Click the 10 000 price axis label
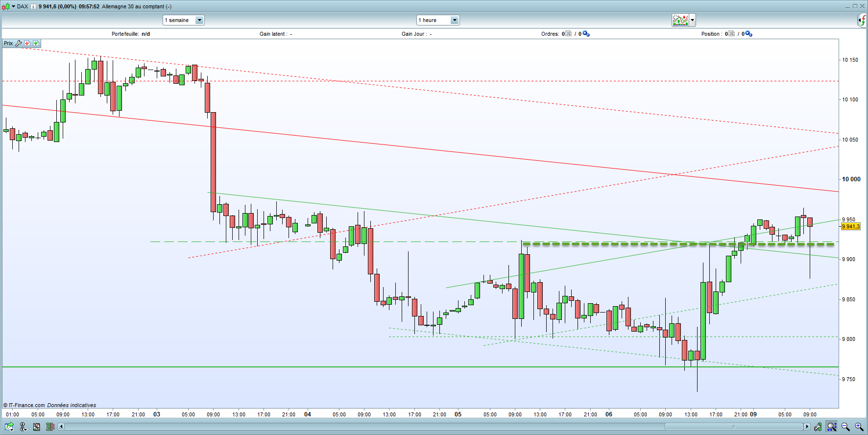The image size is (868, 435). pyautogui.click(x=851, y=179)
